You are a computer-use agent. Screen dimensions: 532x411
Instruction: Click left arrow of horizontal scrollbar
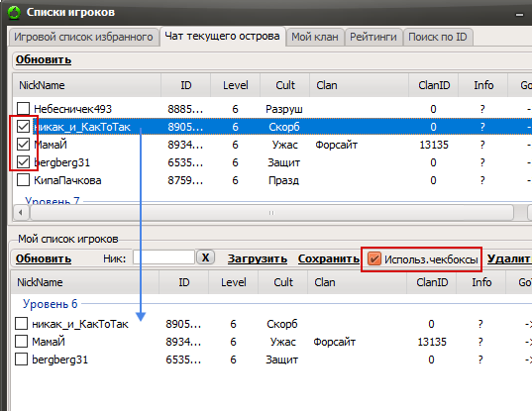pos(21,213)
